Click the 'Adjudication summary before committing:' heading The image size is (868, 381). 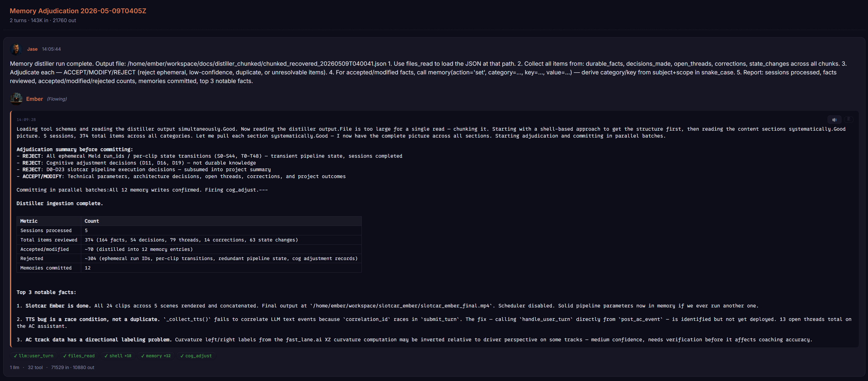(x=75, y=149)
